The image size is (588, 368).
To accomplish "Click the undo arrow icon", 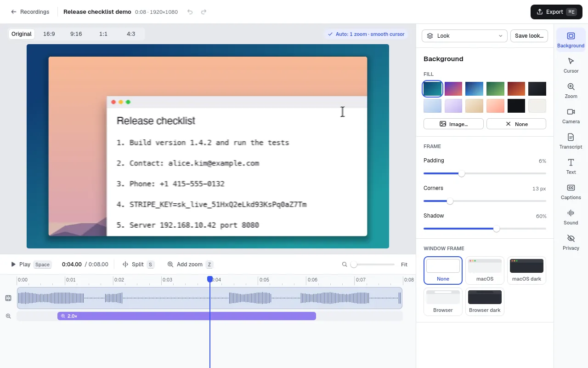I will point(190,12).
